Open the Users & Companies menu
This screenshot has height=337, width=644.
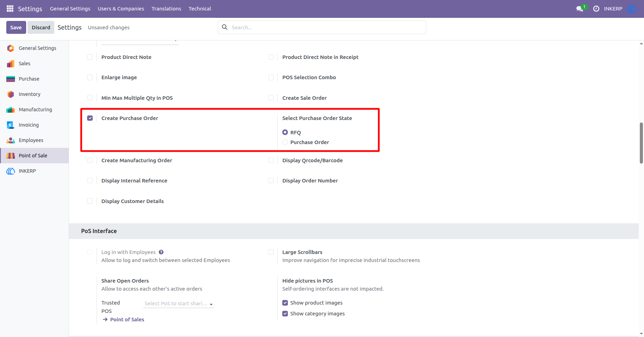click(121, 9)
